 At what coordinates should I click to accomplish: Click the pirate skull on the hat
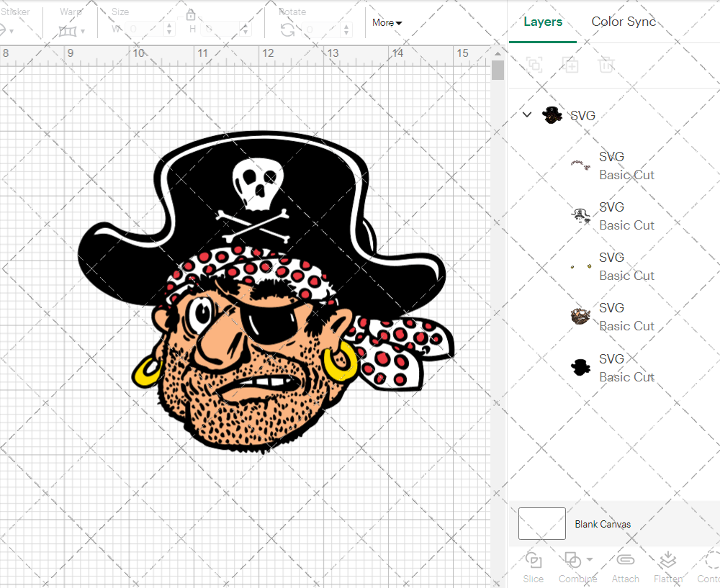(x=257, y=184)
